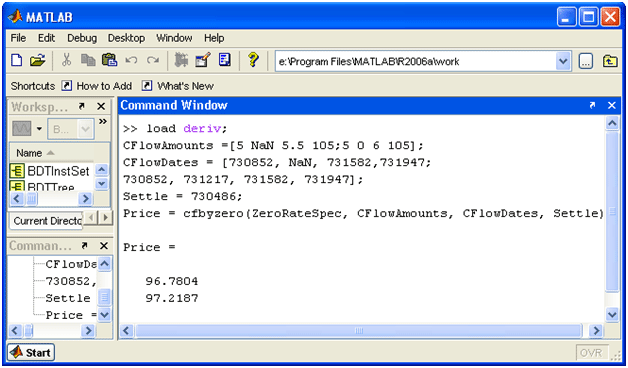Undock the Workspace panel
Viewport: 628px width, 368px height.
click(82, 107)
